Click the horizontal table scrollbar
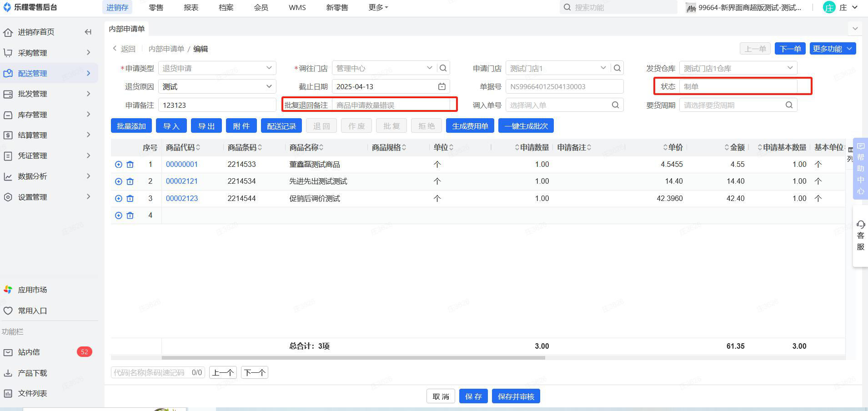 [353, 358]
